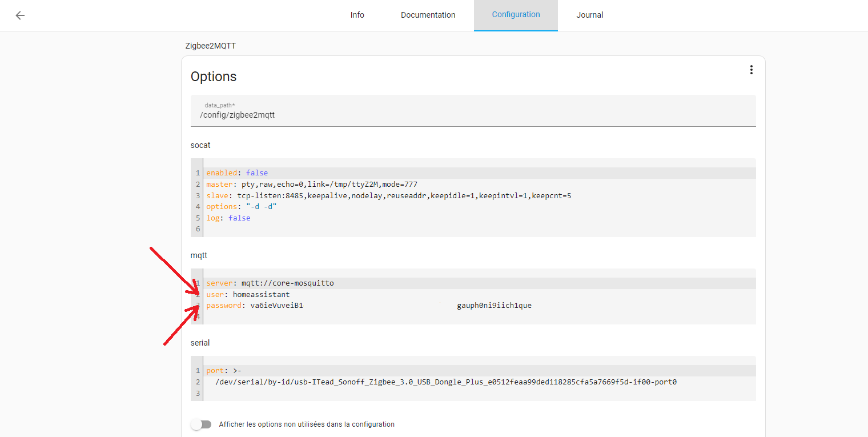Click the socat slave tcp-listen line
The image size is (868, 437).
click(x=388, y=196)
